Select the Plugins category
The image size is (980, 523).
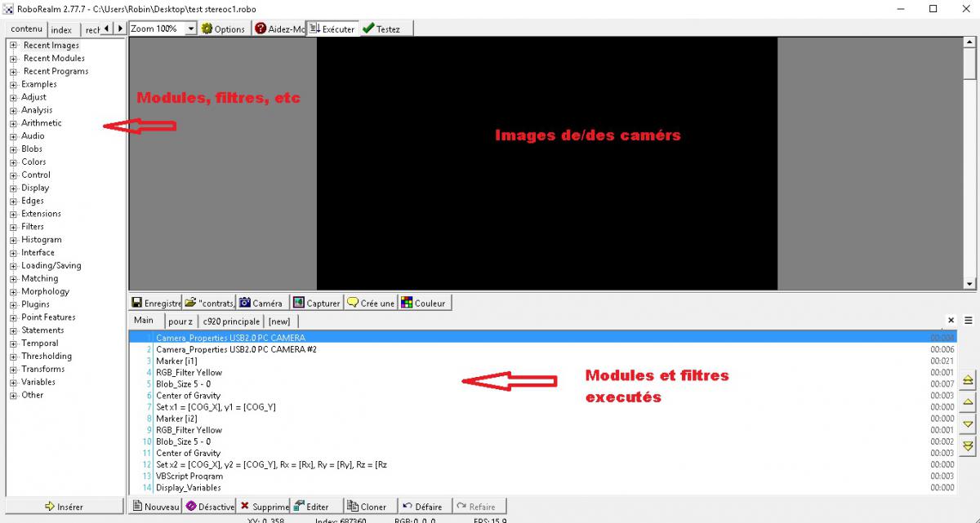(36, 304)
